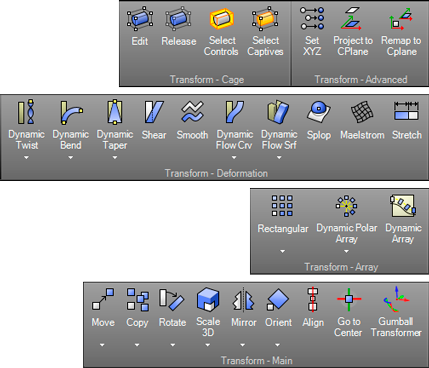Select the cage Edit tool icon
Image resolution: width=429 pixels, height=368 pixels.
(140, 17)
